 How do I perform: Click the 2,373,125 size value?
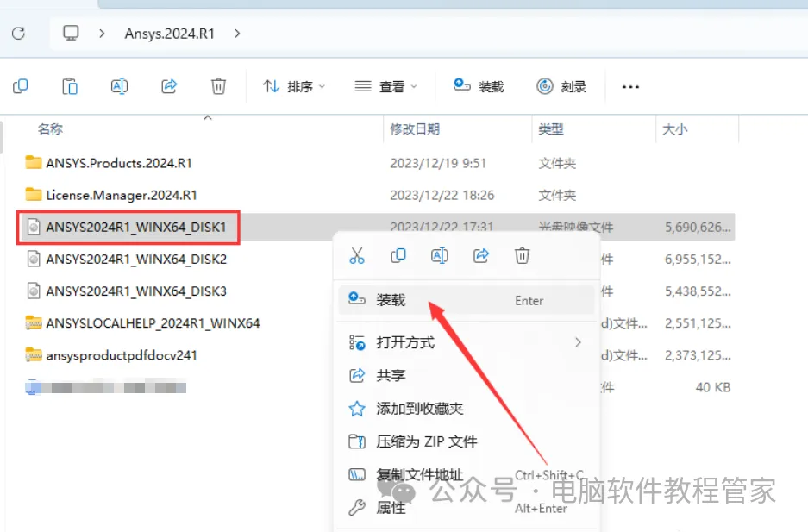pos(698,355)
